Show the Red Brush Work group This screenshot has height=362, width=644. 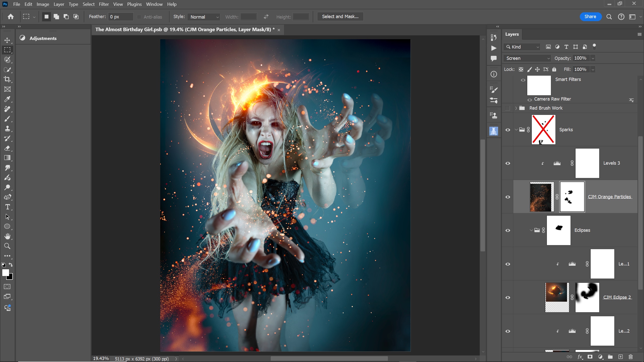(508, 108)
